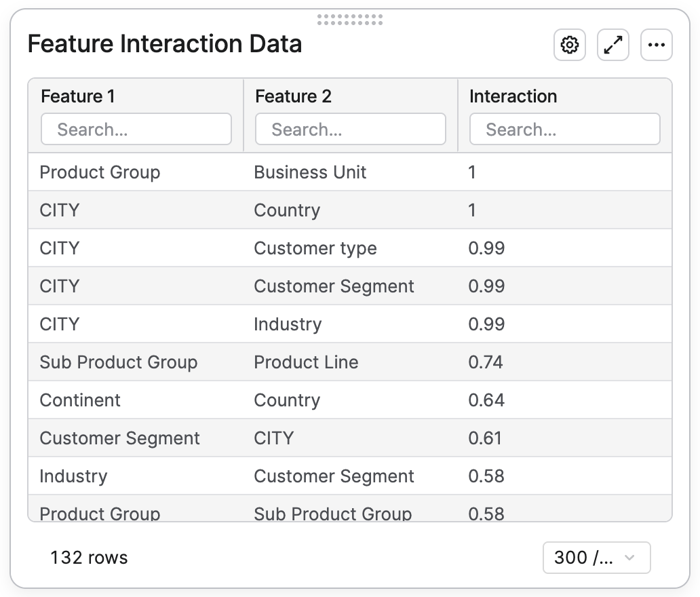Click the Sub Product Group cell in Feature 1
700x597 pixels.
click(x=118, y=362)
